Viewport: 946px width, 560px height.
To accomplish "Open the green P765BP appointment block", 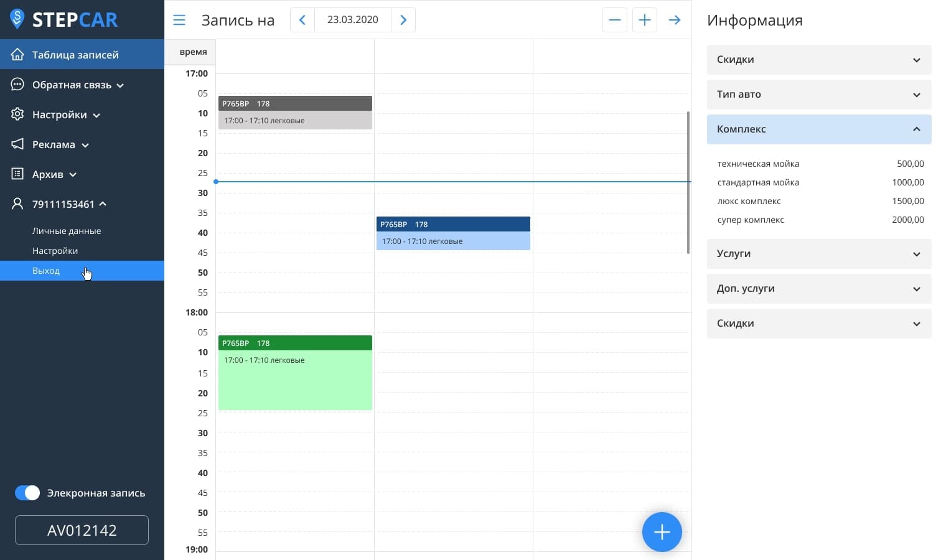I will [295, 372].
